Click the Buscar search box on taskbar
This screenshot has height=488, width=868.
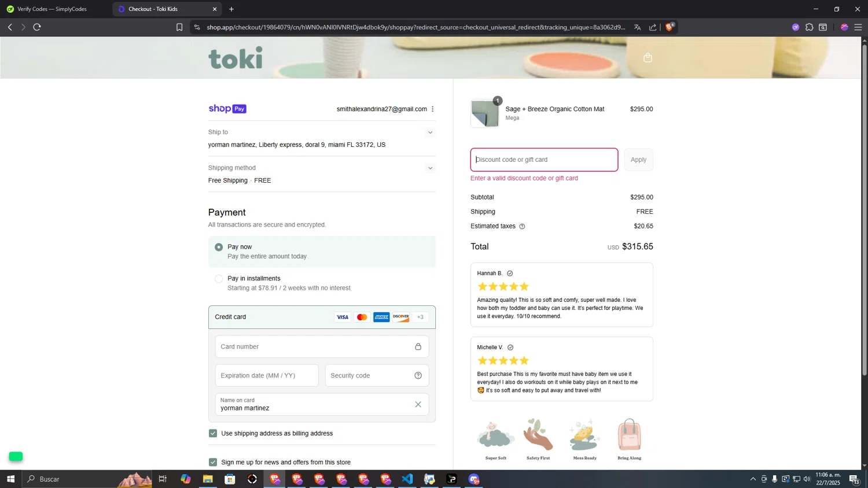[x=87, y=479]
